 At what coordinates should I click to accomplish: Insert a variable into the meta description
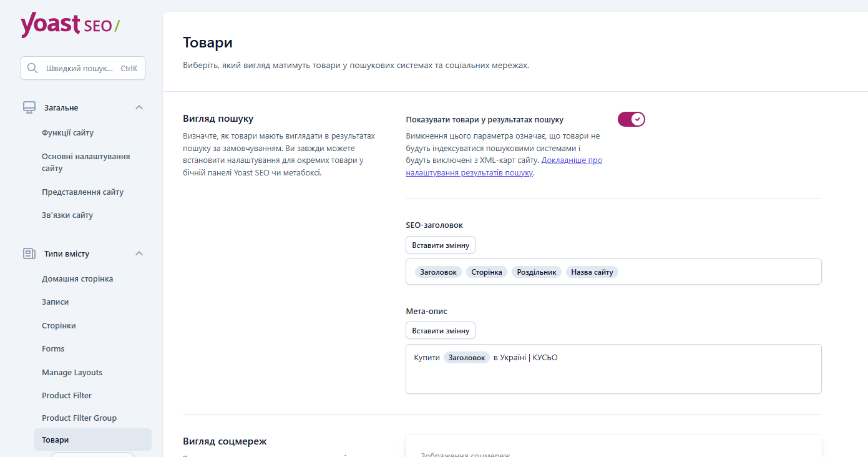click(441, 331)
